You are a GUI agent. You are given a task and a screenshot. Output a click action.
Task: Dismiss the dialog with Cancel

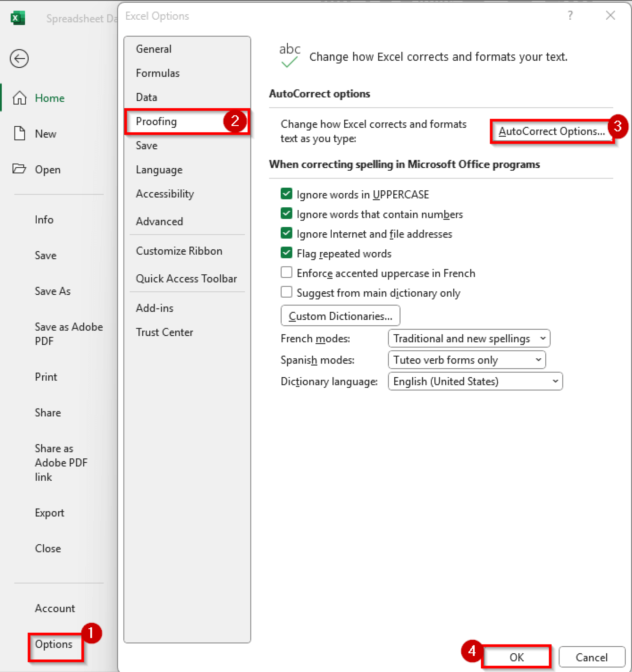tap(592, 657)
